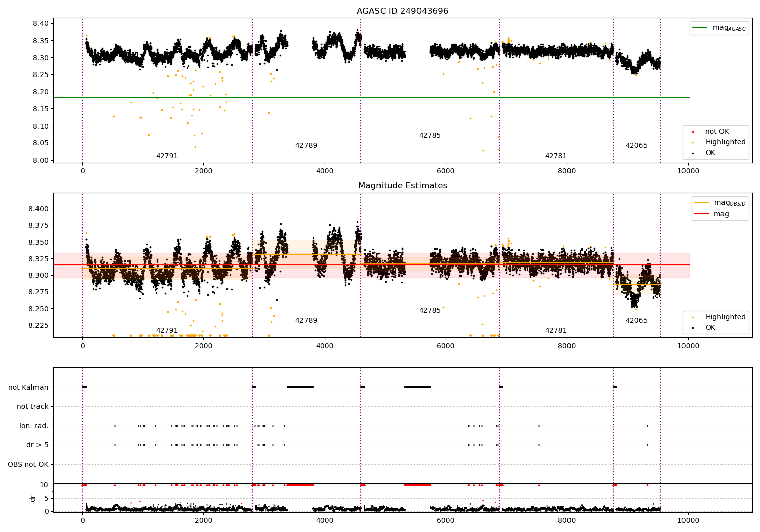
Task: Click the 8.00 y-axis tick label
Action: point(41,161)
